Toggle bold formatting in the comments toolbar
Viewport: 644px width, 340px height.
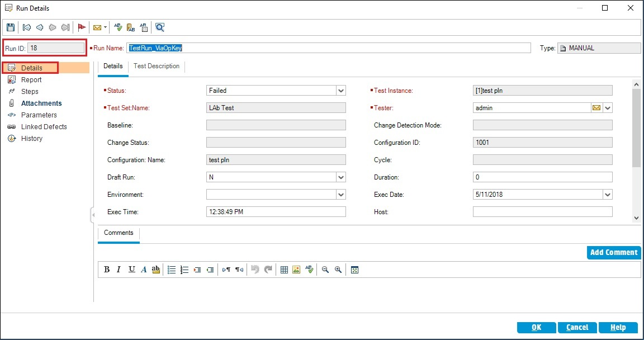coord(107,270)
